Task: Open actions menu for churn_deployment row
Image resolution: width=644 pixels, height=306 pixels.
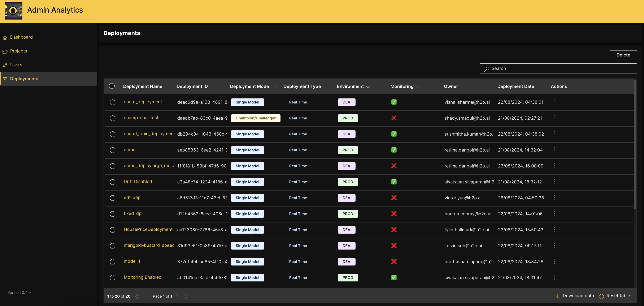Action: pyautogui.click(x=554, y=102)
